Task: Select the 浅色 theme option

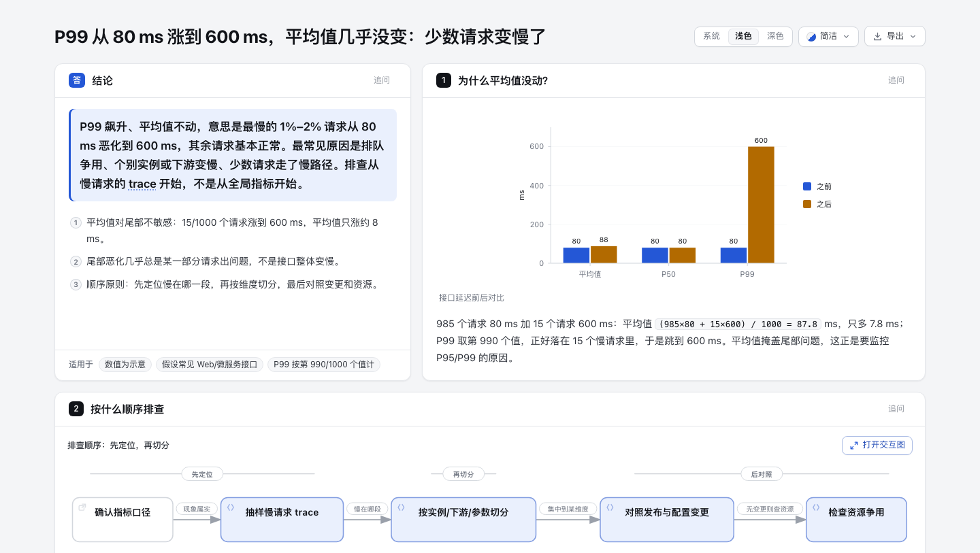Action: [x=743, y=36]
